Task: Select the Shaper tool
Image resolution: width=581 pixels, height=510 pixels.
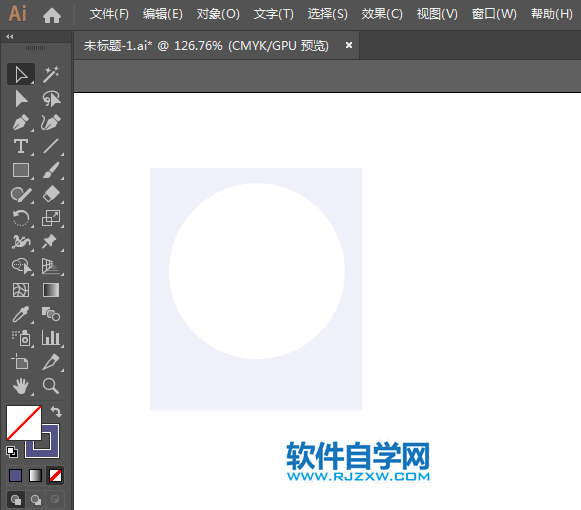Action: point(21,194)
